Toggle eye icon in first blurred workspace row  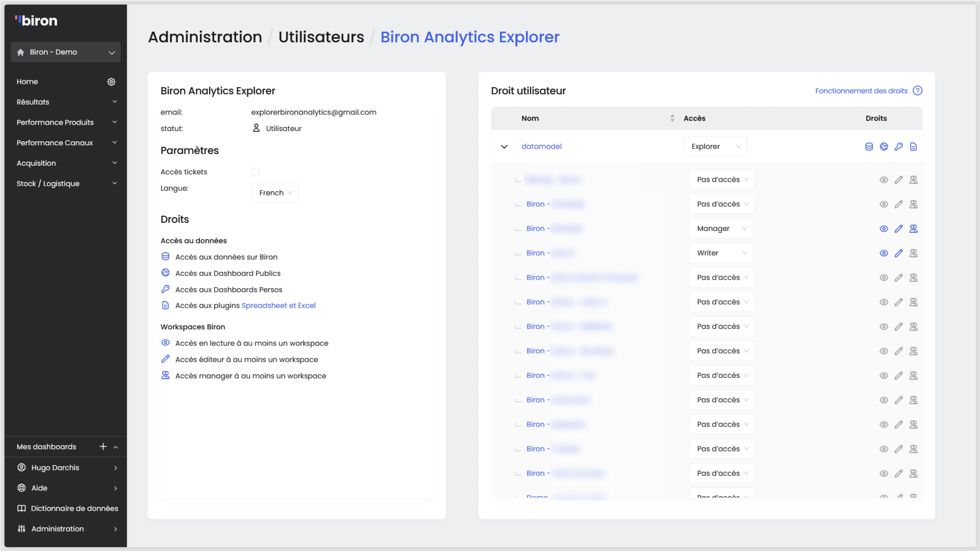pos(884,180)
